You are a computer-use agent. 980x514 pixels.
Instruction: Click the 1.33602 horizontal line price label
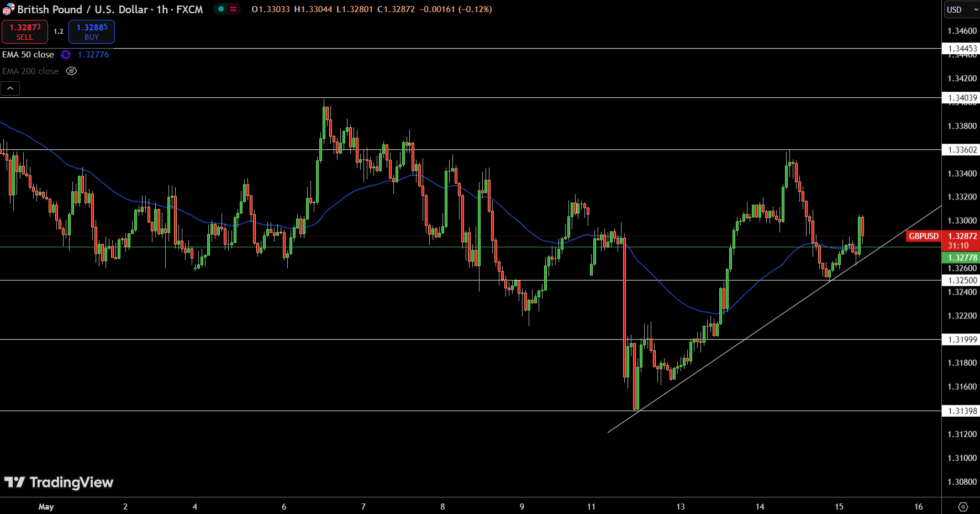pyautogui.click(x=962, y=150)
